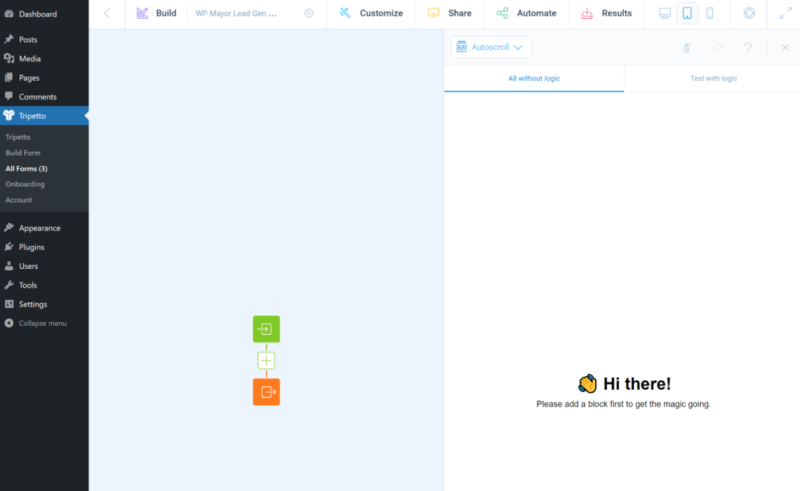The height and width of the screenshot is (491, 800).
Task: Click the Build pencil icon
Action: [x=142, y=13]
